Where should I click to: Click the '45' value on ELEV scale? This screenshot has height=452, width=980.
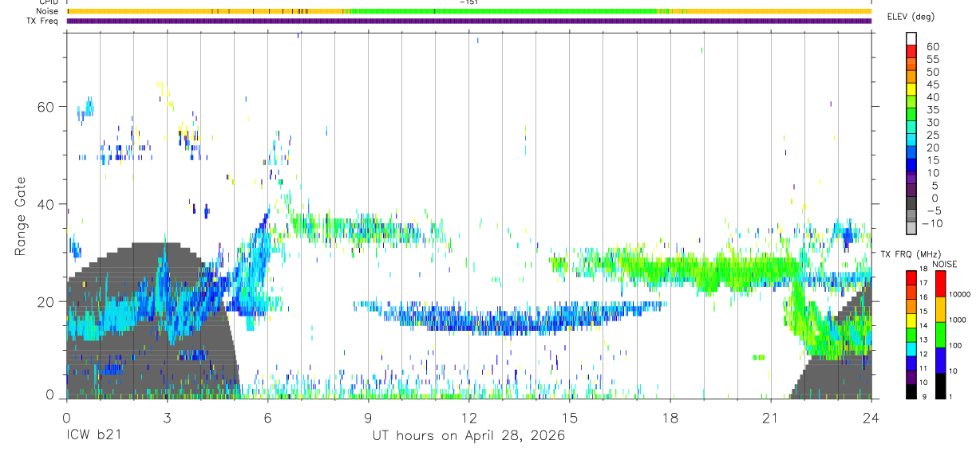tap(932, 85)
